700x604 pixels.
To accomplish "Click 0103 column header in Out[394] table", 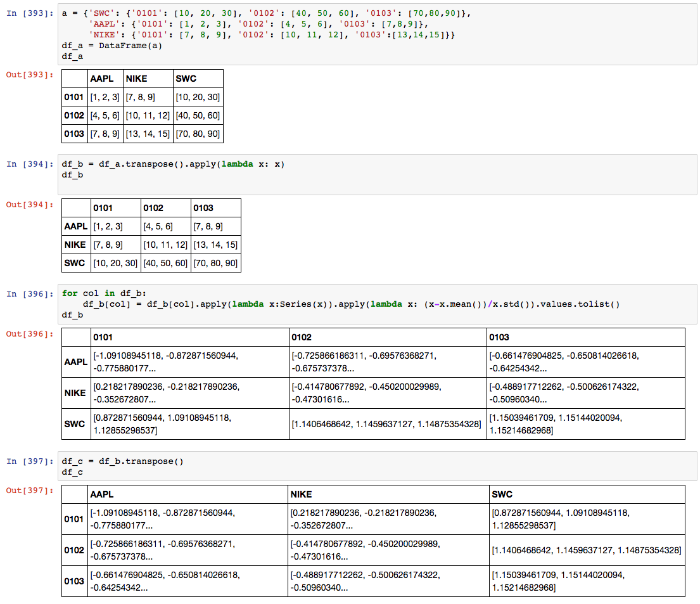I will click(x=215, y=208).
